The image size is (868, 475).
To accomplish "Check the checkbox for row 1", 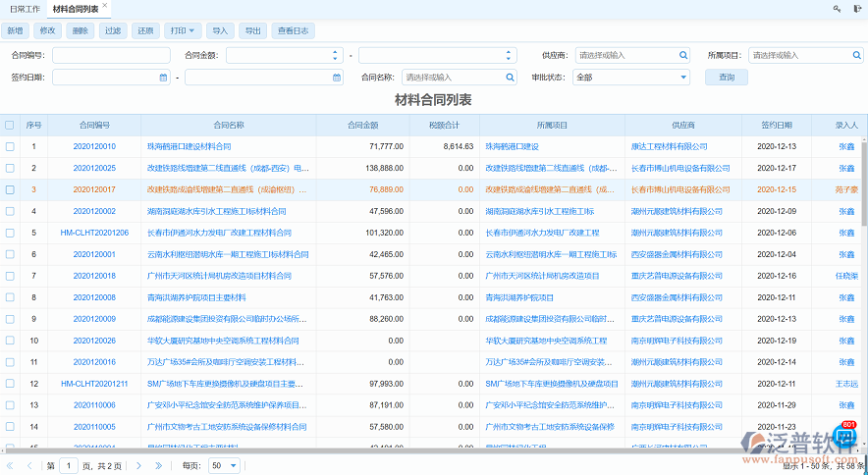I will click(10, 146).
